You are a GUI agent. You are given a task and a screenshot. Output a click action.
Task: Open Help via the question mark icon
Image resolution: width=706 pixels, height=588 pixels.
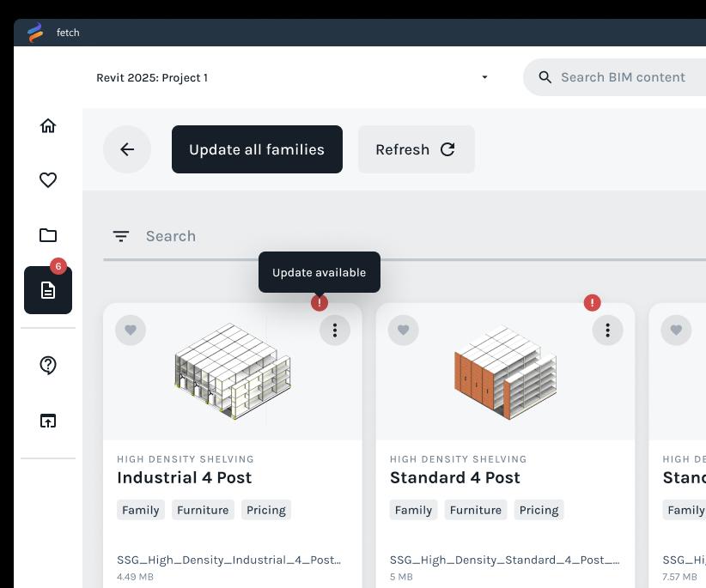(48, 366)
